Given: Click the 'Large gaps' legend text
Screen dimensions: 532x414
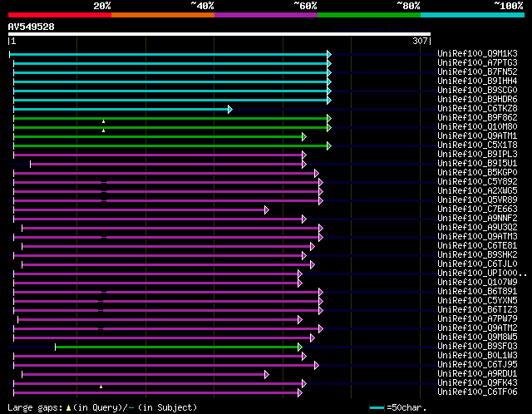Looking at the screenshot, I should (35, 407).
